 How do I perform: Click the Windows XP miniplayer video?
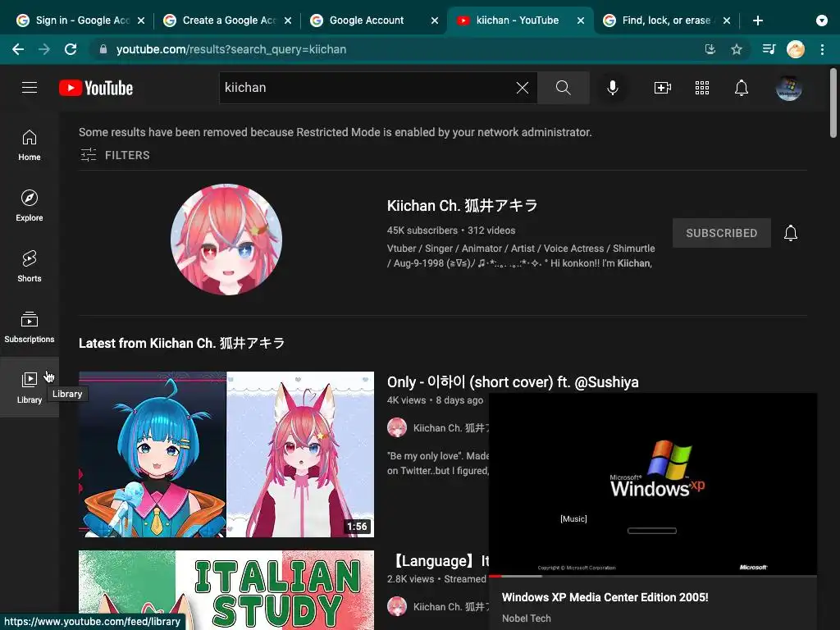point(653,484)
